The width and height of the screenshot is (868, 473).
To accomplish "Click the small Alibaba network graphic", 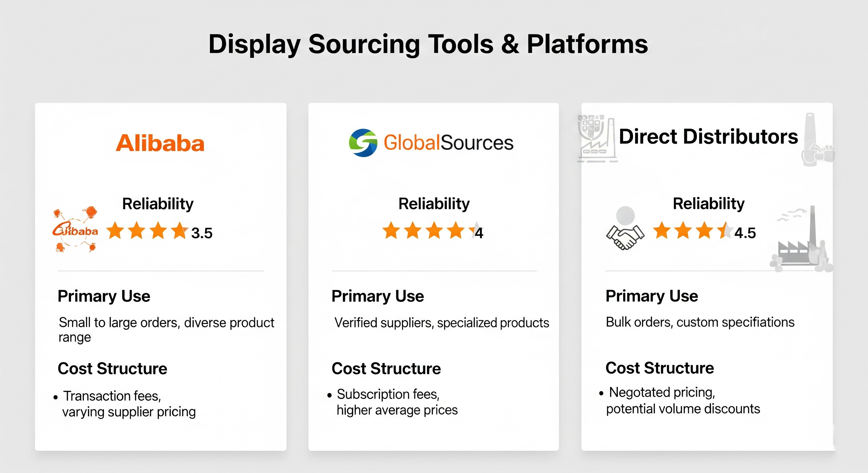I will [x=75, y=229].
